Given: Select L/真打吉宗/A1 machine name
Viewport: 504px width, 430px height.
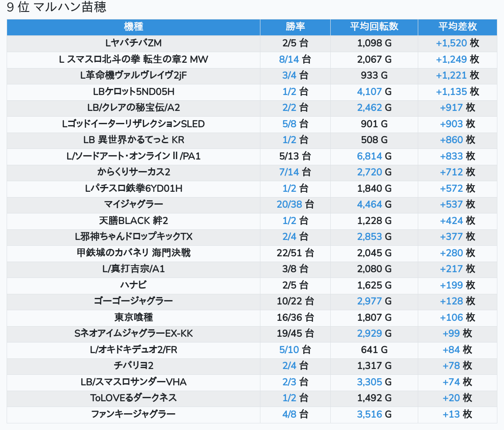Looking at the screenshot, I should pyautogui.click(x=134, y=269).
